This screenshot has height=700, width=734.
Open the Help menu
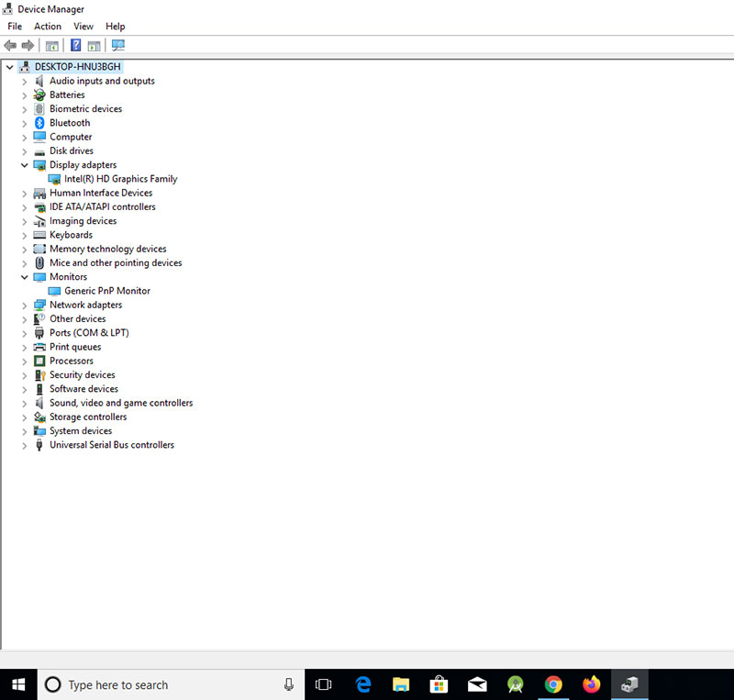point(116,27)
